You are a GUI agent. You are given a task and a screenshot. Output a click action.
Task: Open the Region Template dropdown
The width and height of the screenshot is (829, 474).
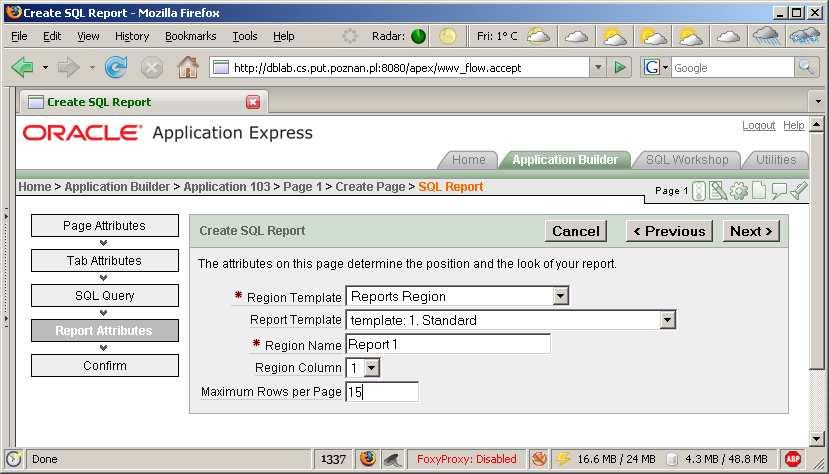coord(560,296)
